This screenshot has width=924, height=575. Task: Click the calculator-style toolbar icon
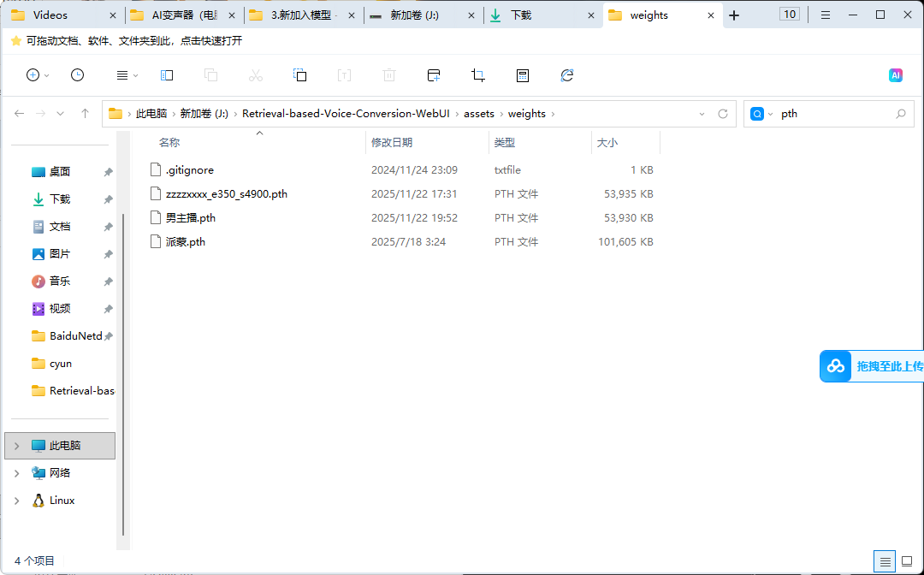click(x=523, y=74)
